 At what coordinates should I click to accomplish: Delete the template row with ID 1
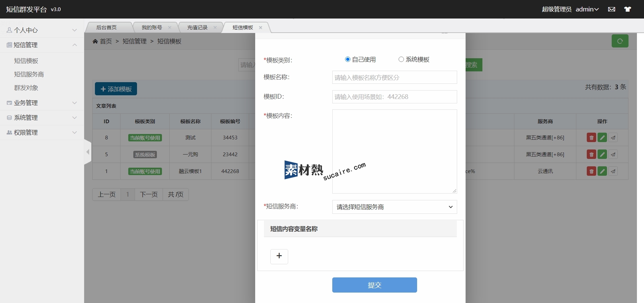(591, 171)
